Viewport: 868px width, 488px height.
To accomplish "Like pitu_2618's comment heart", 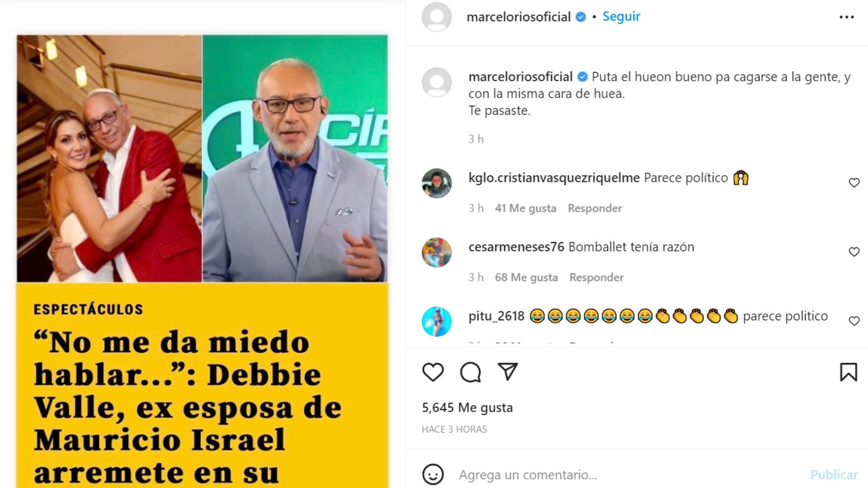I will tap(854, 321).
